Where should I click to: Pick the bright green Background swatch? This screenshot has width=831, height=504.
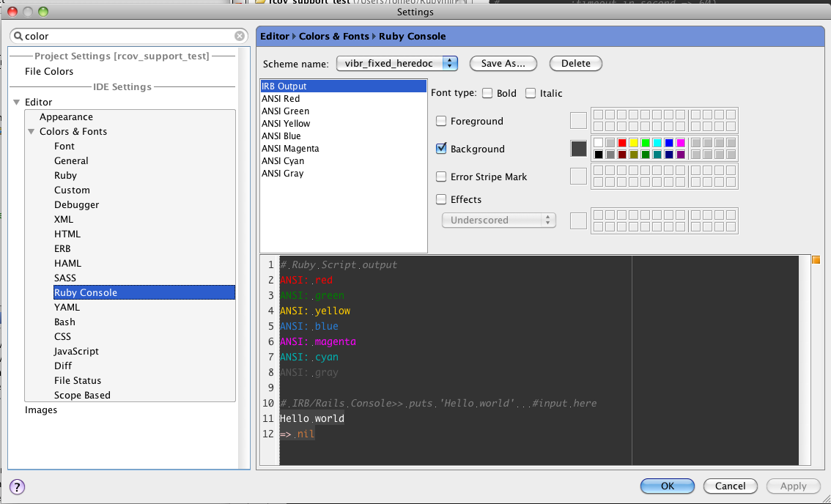click(x=645, y=143)
